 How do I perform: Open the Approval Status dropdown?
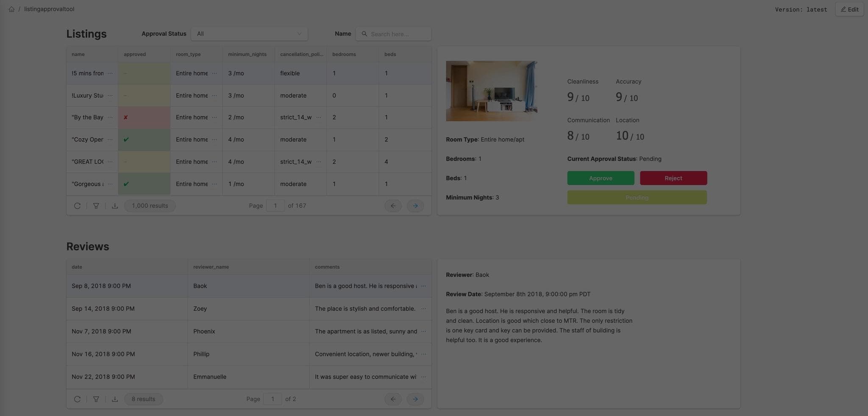[249, 34]
